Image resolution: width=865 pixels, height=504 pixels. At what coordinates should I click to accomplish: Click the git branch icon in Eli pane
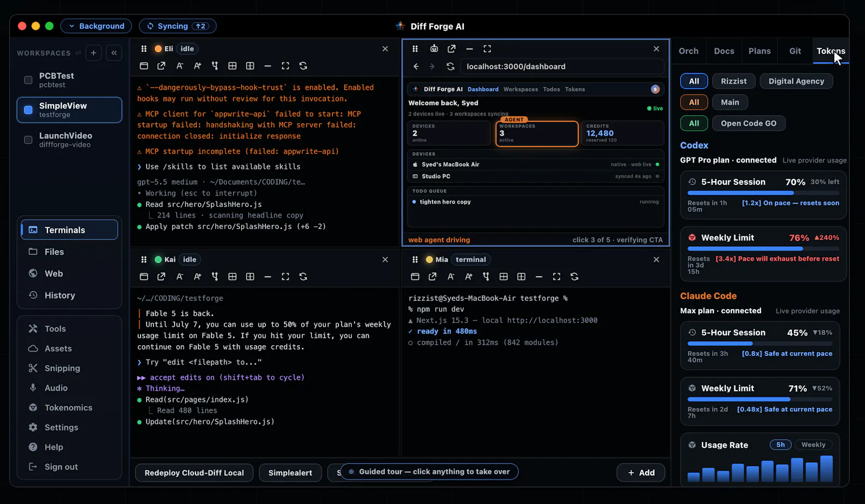(215, 66)
